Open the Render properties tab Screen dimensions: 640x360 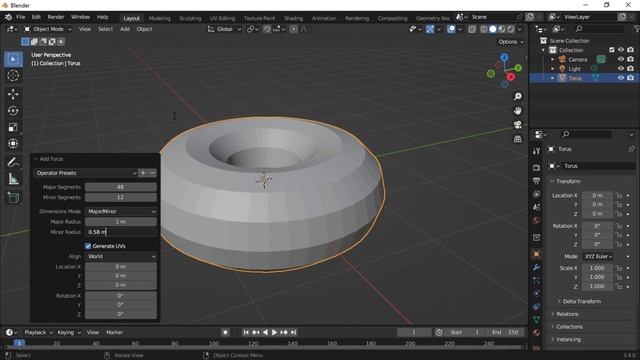(536, 168)
